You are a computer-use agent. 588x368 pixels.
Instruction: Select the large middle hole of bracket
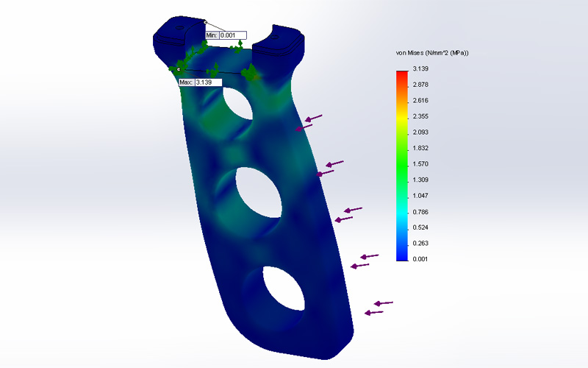258,193
